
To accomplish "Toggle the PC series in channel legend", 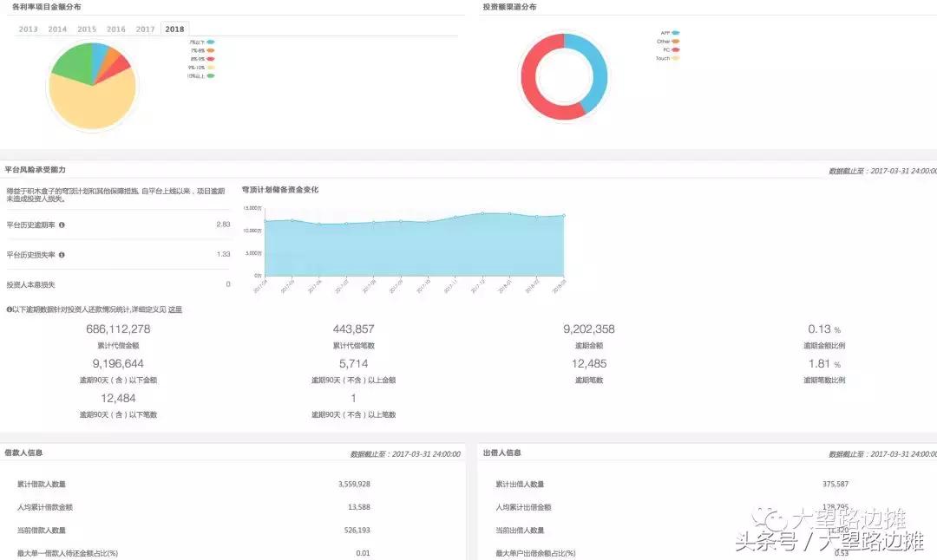I will click(676, 49).
